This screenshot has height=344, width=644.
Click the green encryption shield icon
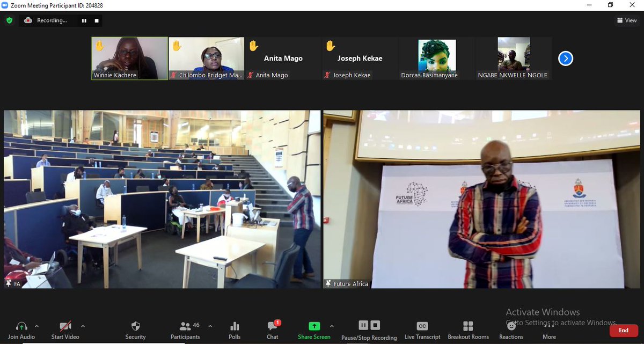click(x=9, y=20)
